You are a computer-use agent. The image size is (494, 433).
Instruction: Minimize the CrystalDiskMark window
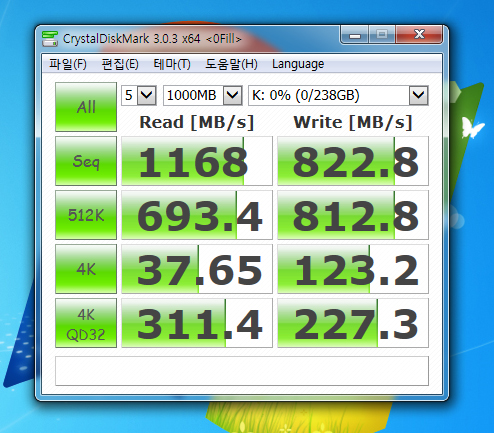[x=355, y=35]
